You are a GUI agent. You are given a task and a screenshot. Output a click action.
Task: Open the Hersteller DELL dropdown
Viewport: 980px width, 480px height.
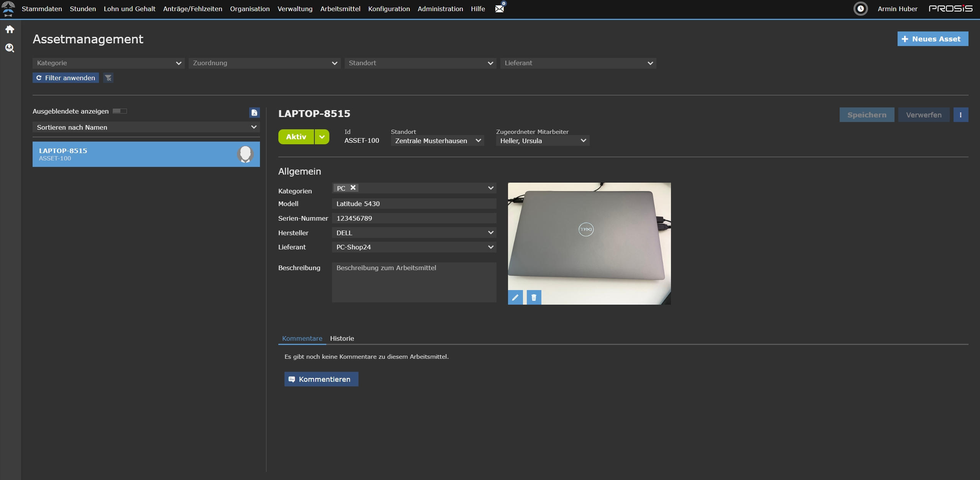point(414,233)
